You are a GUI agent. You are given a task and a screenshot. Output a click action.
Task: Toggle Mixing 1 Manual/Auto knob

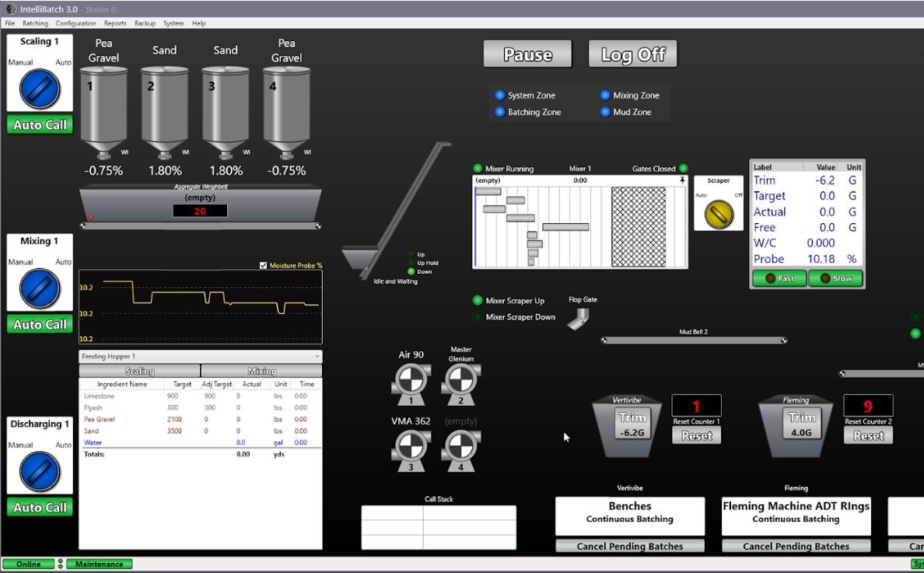pyautogui.click(x=40, y=288)
